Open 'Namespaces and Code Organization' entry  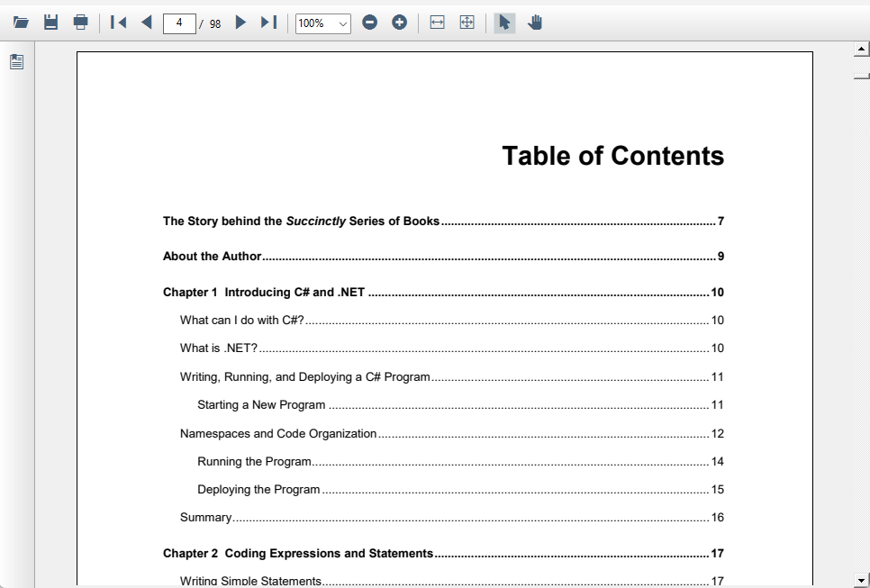[451, 433]
